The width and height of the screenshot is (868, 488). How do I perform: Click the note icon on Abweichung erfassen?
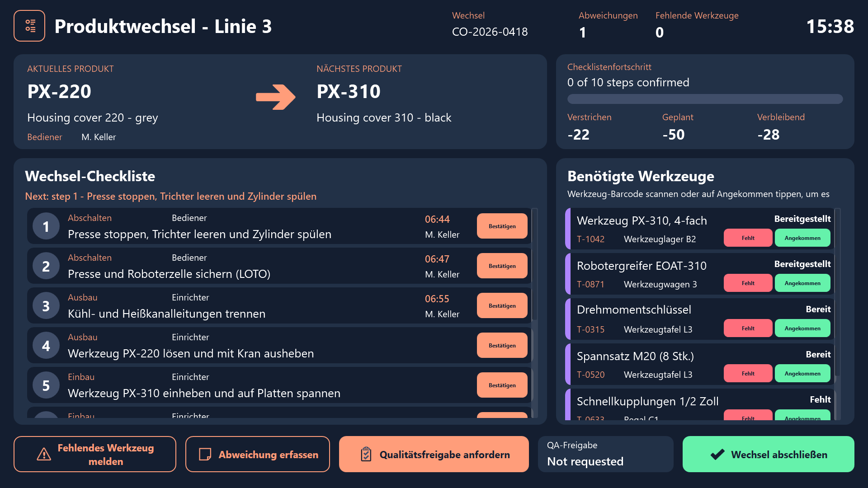(205, 454)
